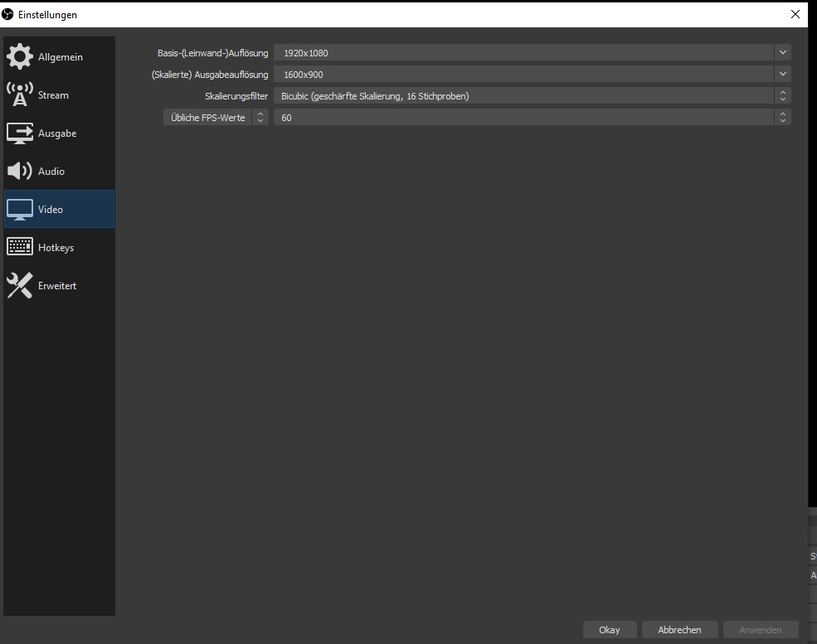Close the Einstellungen window
This screenshot has height=644, width=817.
(x=796, y=15)
